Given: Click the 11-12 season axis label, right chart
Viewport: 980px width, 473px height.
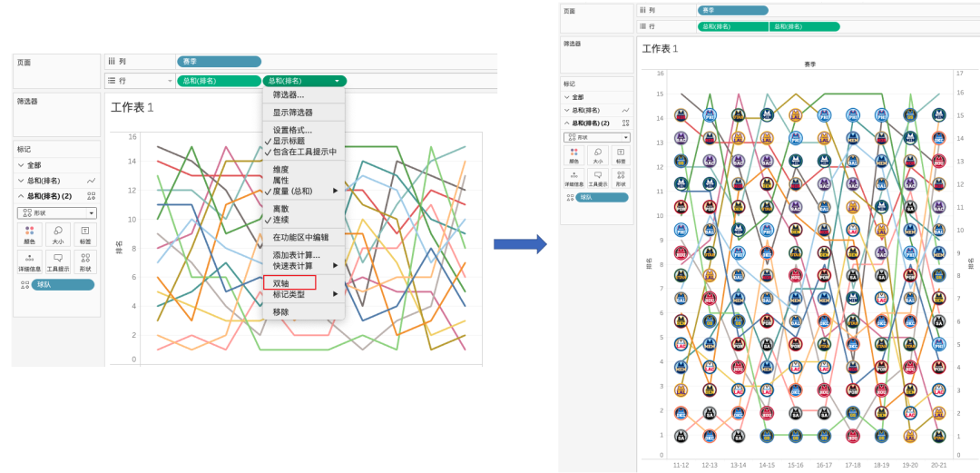Looking at the screenshot, I should [681, 465].
